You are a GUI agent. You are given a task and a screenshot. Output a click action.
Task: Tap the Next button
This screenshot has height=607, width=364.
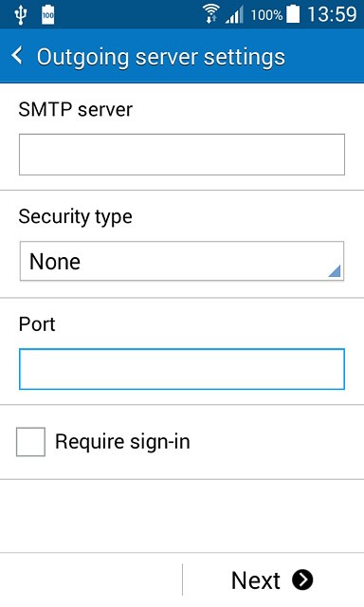pos(273,579)
